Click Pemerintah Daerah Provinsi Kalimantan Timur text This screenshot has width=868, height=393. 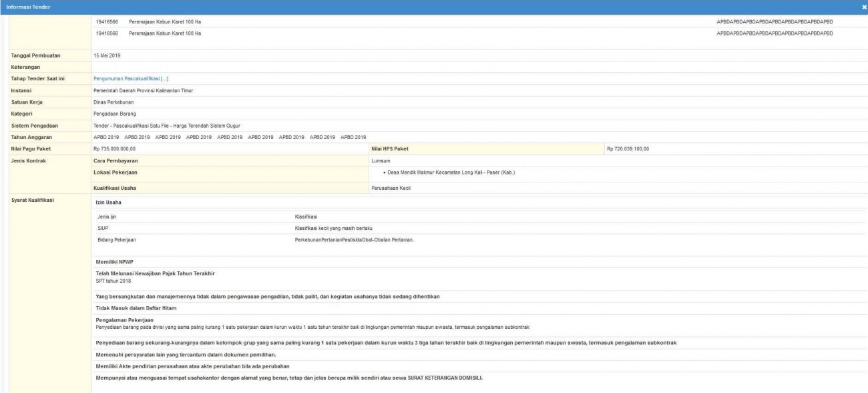pos(143,90)
